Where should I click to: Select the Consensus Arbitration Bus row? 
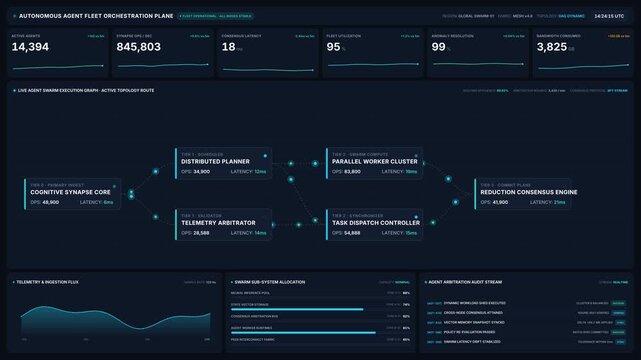tap(320, 318)
